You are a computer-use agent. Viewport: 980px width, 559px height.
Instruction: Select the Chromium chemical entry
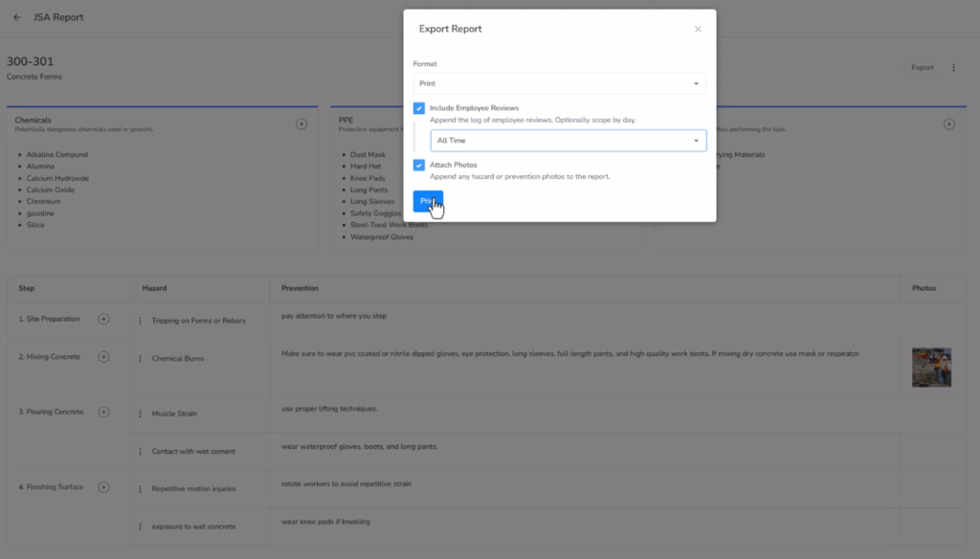tap(43, 201)
